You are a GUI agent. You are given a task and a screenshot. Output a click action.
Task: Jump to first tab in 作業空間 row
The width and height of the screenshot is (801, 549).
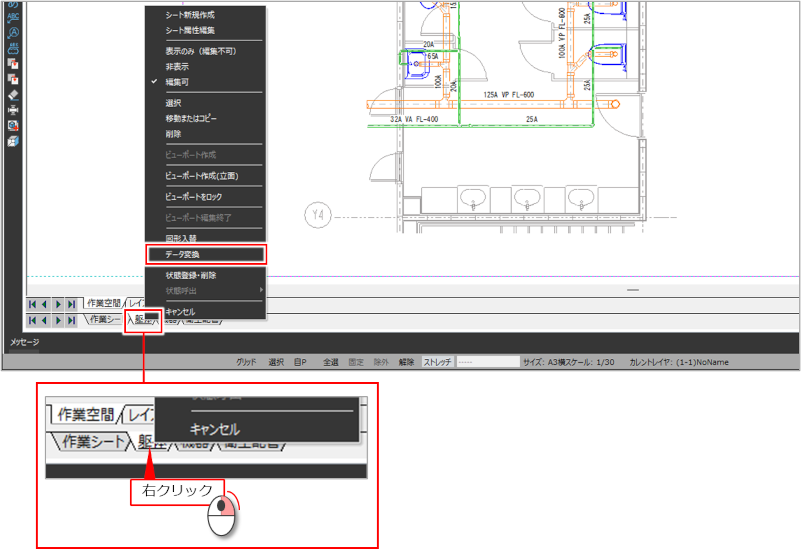pyautogui.click(x=32, y=303)
